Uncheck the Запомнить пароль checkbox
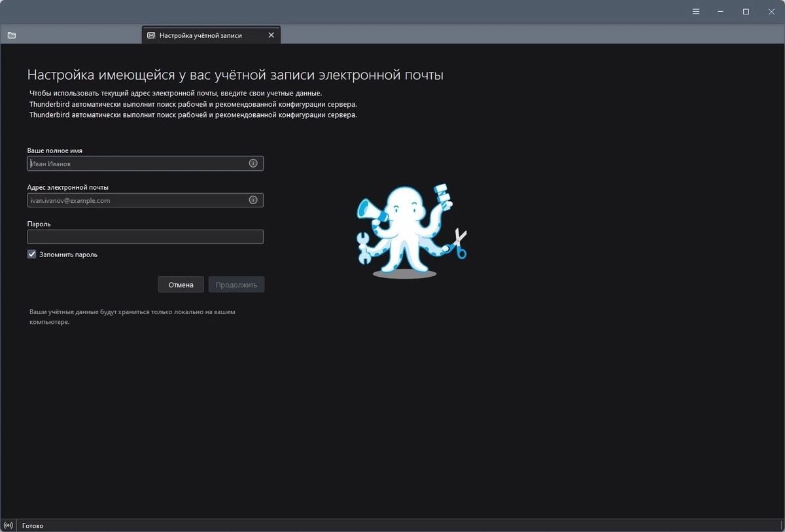785x532 pixels. click(x=31, y=254)
